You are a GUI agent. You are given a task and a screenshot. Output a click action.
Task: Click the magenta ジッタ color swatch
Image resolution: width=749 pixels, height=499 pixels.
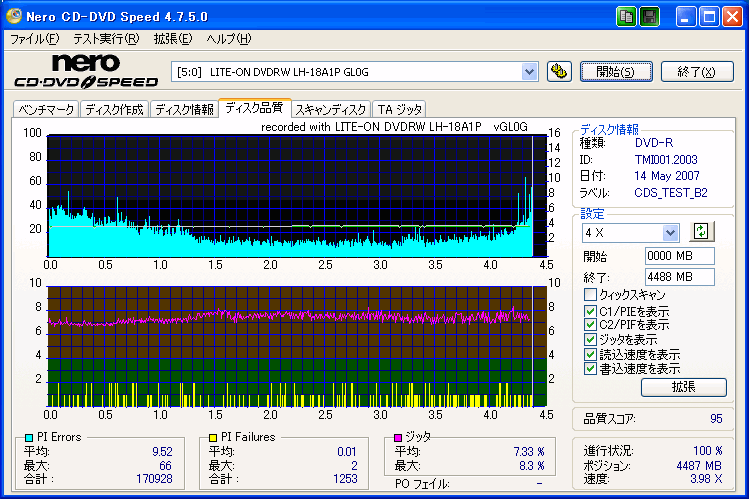point(398,437)
